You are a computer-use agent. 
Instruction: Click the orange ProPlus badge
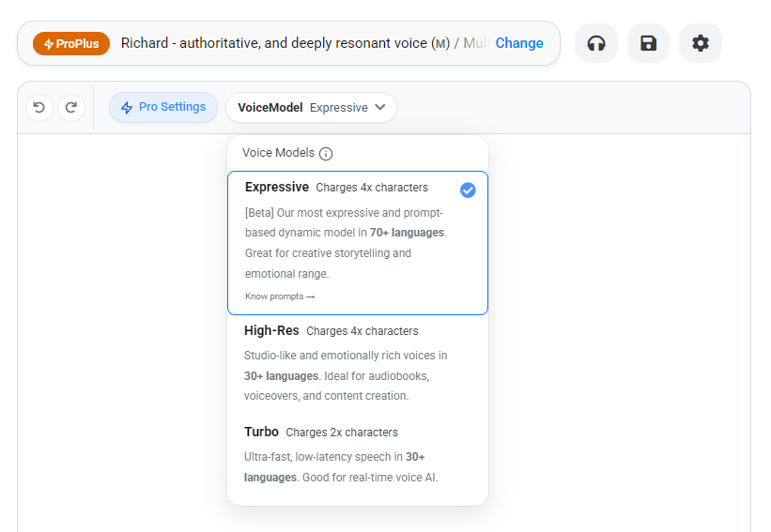71,44
